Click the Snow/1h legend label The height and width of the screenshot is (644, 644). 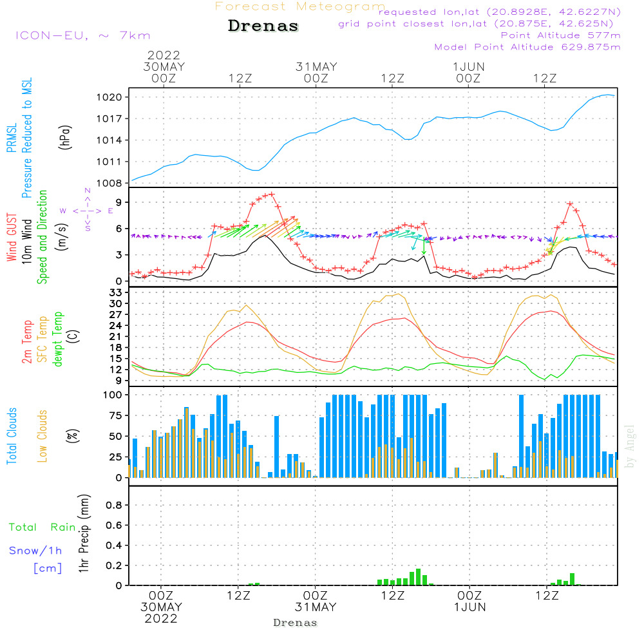[35, 551]
